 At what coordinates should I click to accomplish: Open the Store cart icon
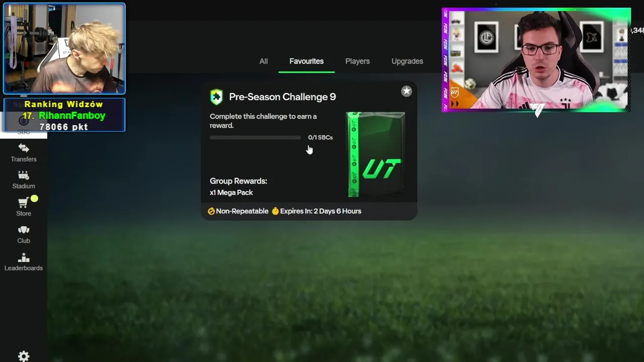point(24,203)
